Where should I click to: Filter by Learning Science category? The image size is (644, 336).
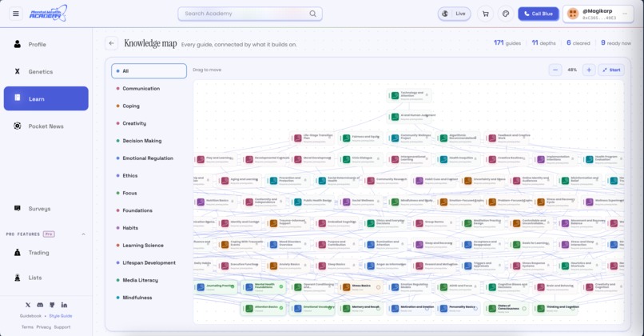coord(149,245)
